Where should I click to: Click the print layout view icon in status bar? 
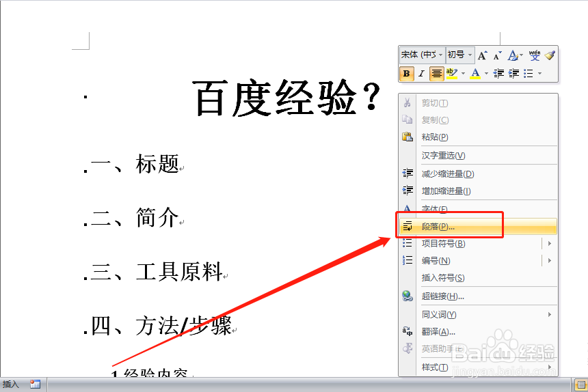click(580, 384)
